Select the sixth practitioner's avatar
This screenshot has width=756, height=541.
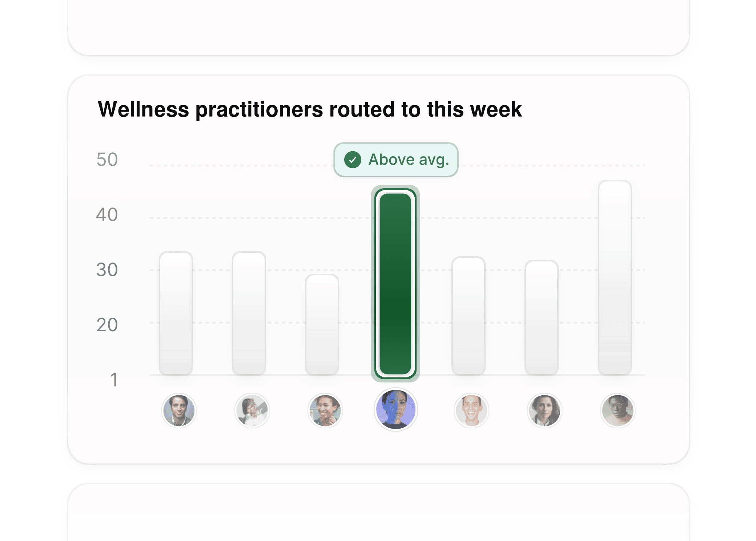click(x=544, y=410)
